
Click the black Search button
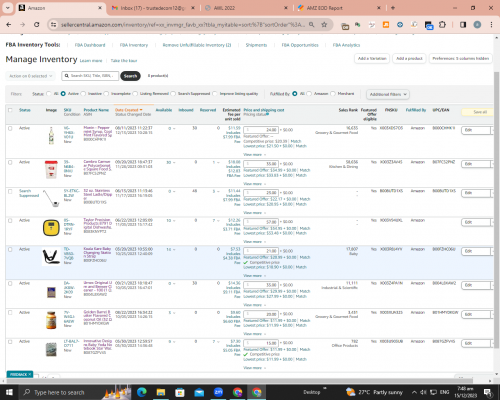click(x=130, y=76)
